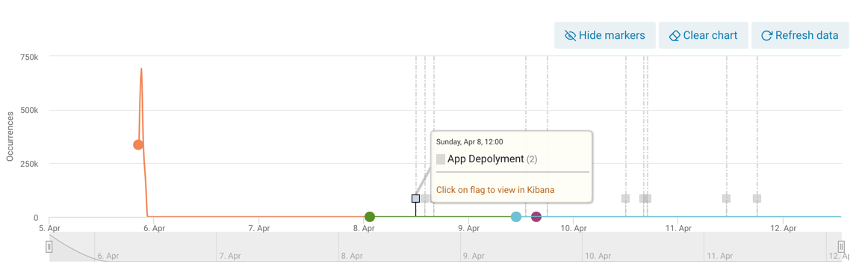Viewport: 868px width, 276px height.
Task: Click the orange data point on the spike
Action: [x=138, y=144]
